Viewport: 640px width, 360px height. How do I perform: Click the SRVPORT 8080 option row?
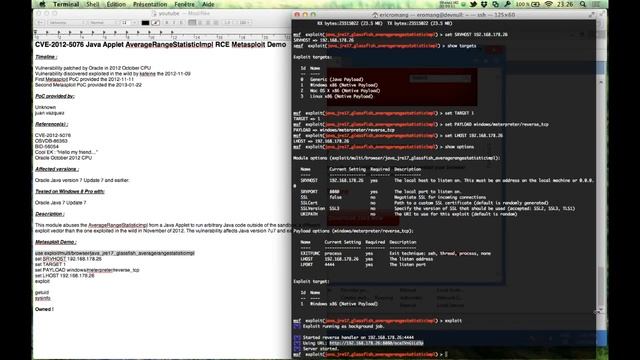tap(381, 192)
